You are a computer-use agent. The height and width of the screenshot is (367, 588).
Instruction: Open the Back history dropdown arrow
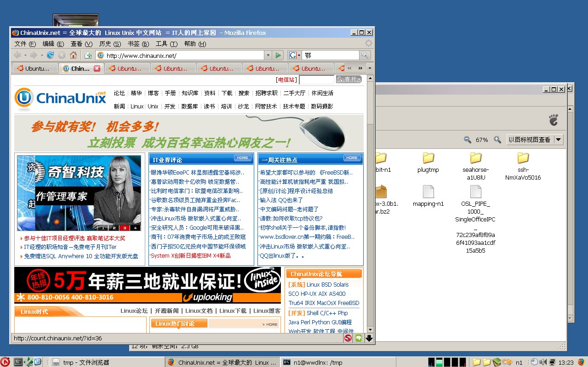pyautogui.click(x=25, y=55)
